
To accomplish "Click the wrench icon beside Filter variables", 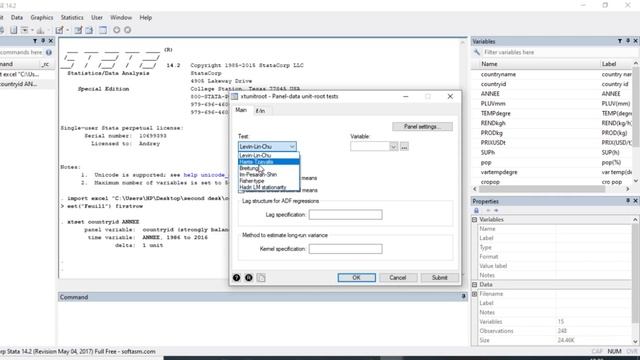I will [477, 52].
